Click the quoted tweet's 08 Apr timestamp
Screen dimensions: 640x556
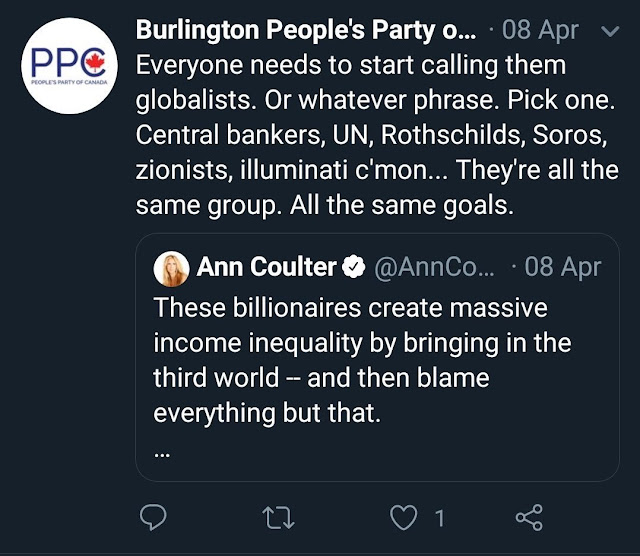(x=562, y=267)
